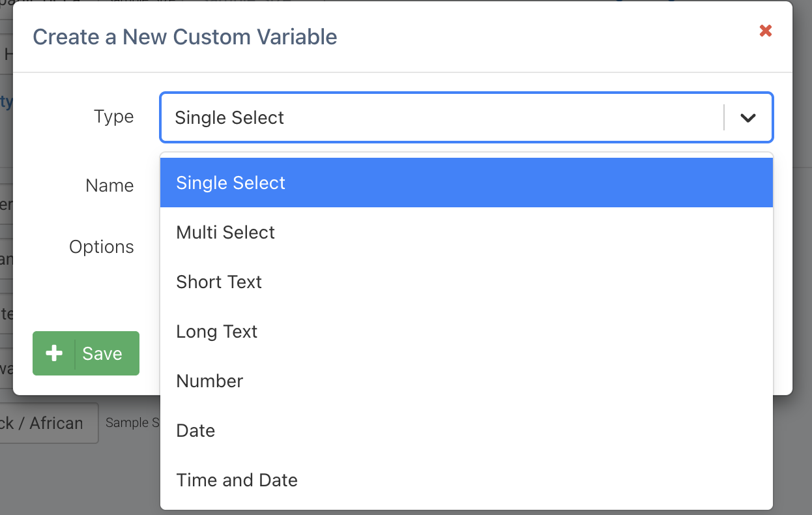Click the "African" ethnicity button behind the modal
This screenshot has height=515, width=812.
pos(49,423)
